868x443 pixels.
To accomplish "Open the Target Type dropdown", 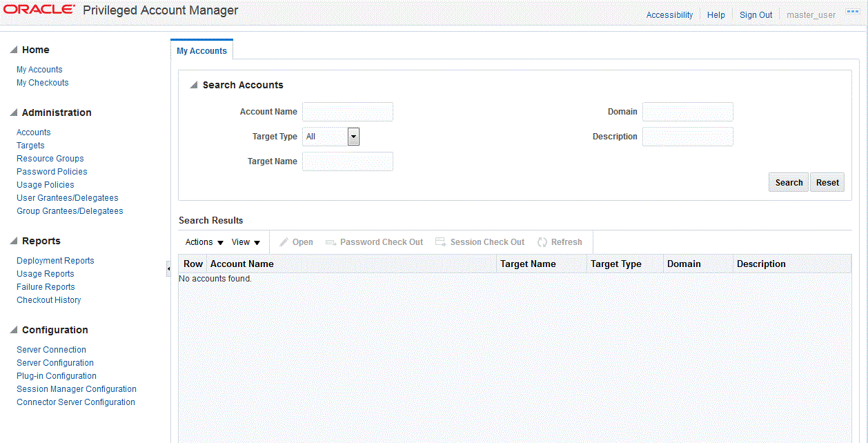I will pyautogui.click(x=353, y=137).
